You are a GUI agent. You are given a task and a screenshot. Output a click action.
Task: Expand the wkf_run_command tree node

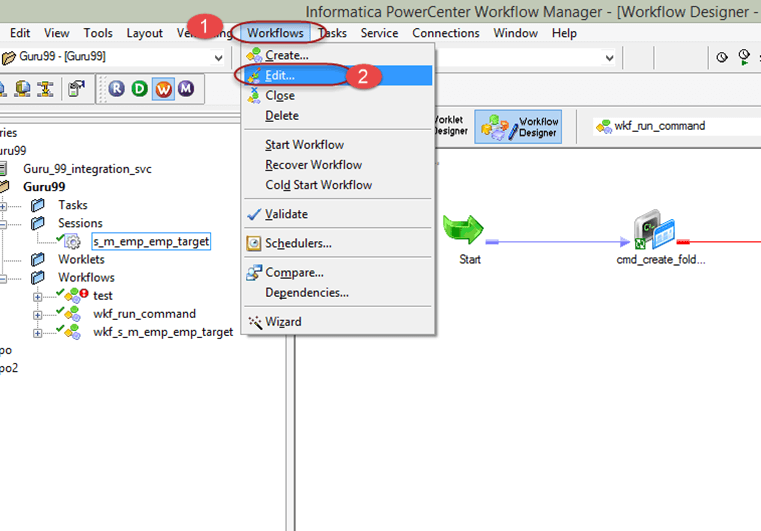[38, 314]
